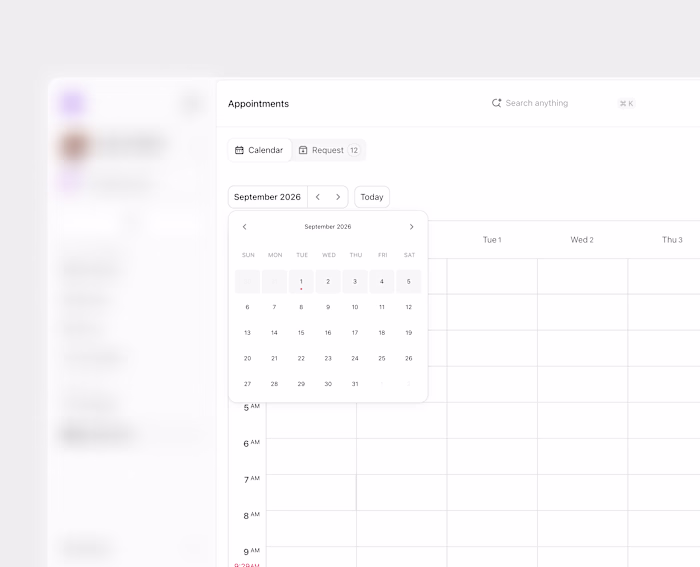Select day 19 in the mini calendar
Image resolution: width=700 pixels, height=567 pixels.
point(408,333)
